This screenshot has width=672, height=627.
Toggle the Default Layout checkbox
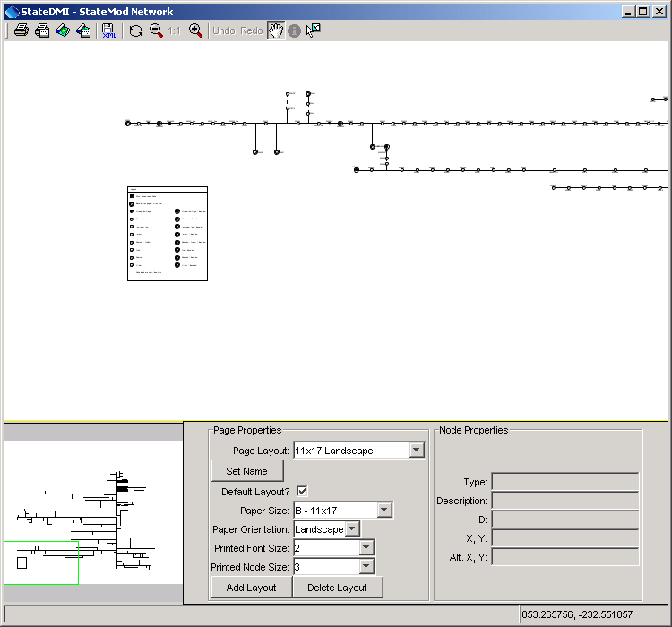302,491
